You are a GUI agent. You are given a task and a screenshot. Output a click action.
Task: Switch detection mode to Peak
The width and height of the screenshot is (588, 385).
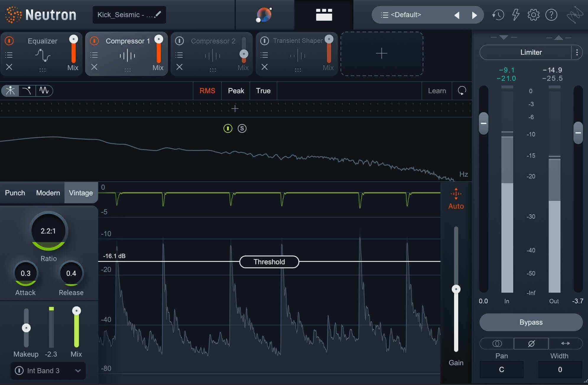236,91
